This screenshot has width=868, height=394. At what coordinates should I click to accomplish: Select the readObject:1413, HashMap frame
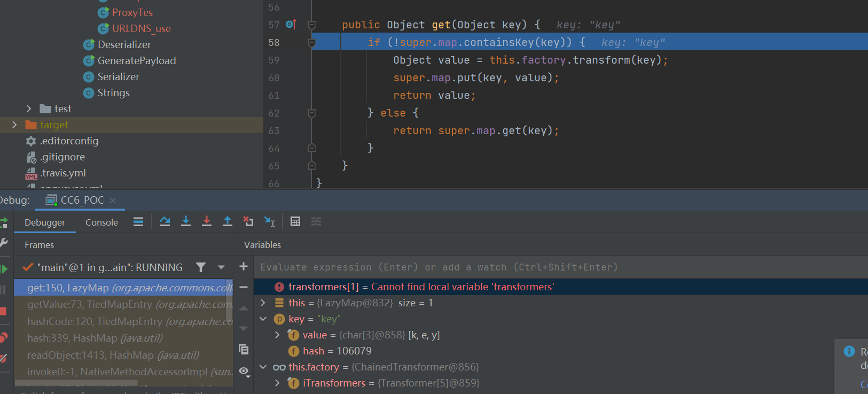[123, 355]
